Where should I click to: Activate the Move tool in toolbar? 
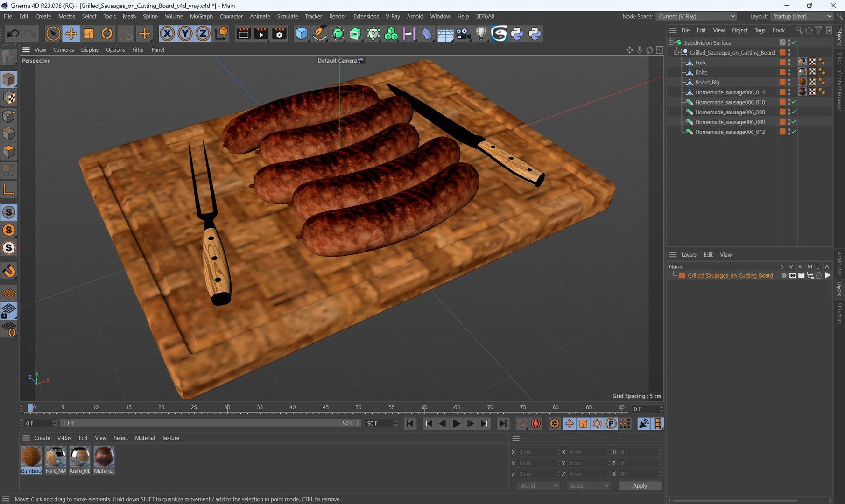click(x=71, y=34)
